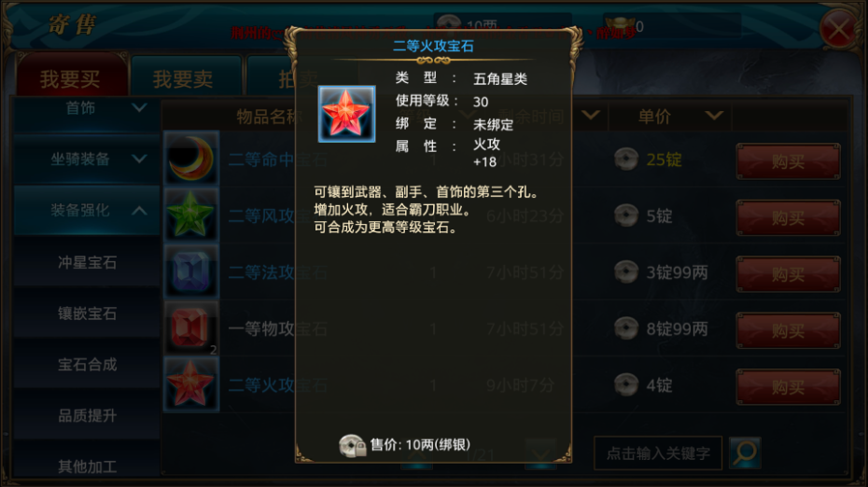Expand the 坐骑装备 category
Screen dimensions: 868x487
coord(87,160)
